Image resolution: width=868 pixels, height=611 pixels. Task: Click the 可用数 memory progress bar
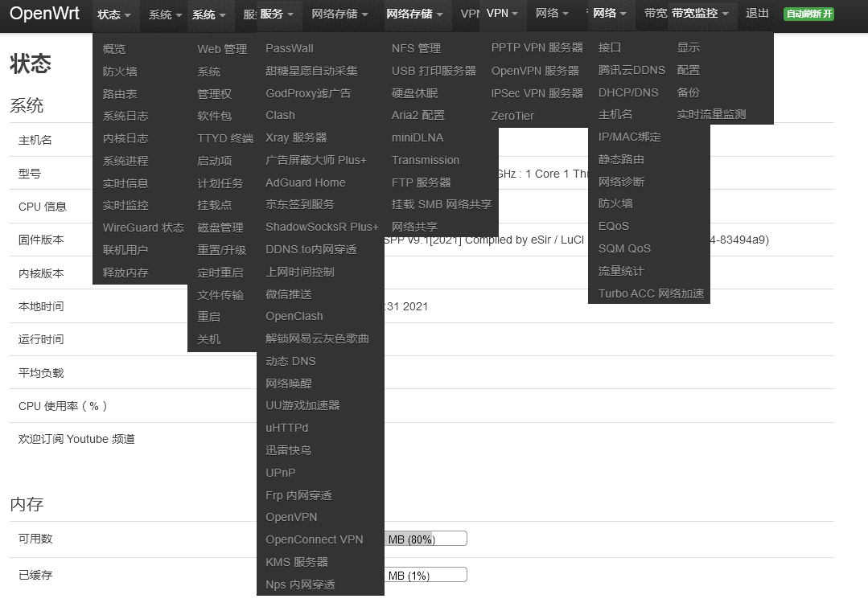pos(425,539)
